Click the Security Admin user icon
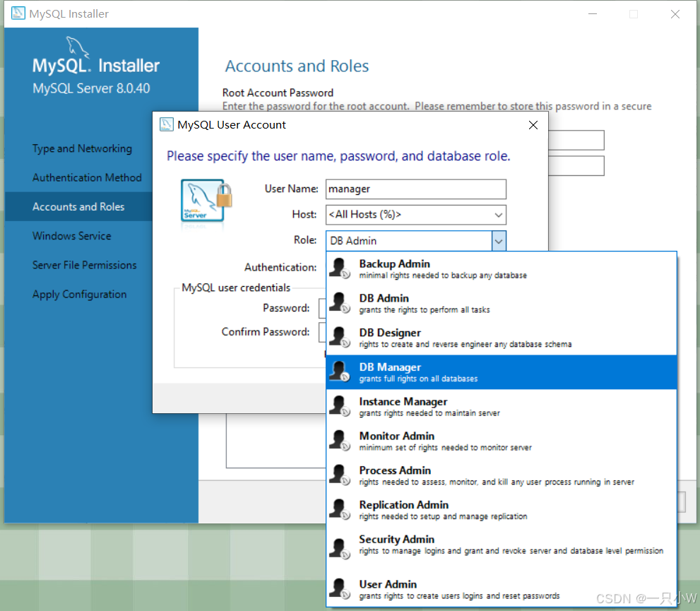 tap(340, 549)
